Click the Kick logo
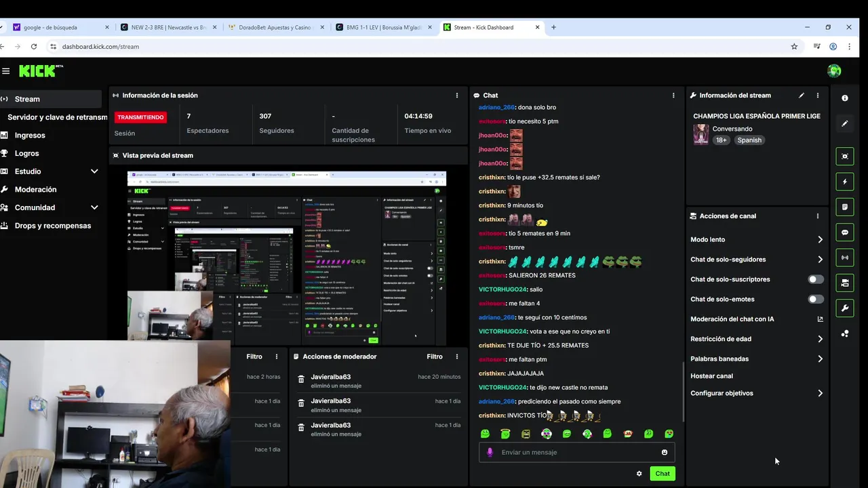Image resolution: width=868 pixels, height=488 pixels. tap(41, 71)
